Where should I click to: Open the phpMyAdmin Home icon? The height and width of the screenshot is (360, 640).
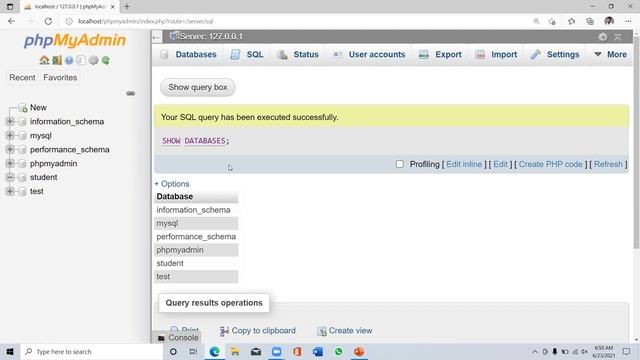(44, 60)
